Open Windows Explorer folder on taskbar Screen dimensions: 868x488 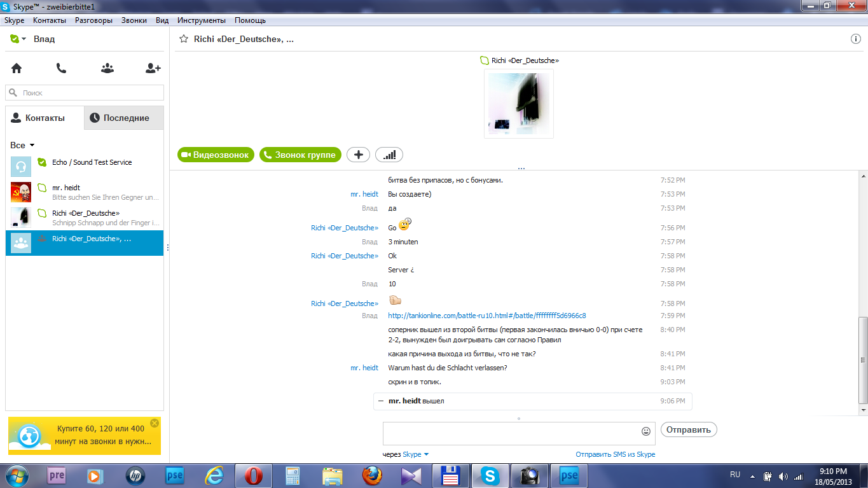tap(333, 475)
